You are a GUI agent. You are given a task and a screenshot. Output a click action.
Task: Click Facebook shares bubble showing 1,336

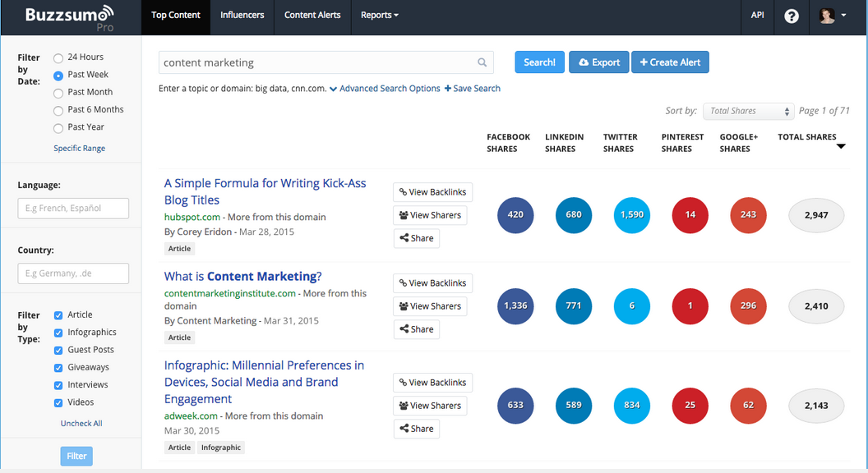[515, 306]
